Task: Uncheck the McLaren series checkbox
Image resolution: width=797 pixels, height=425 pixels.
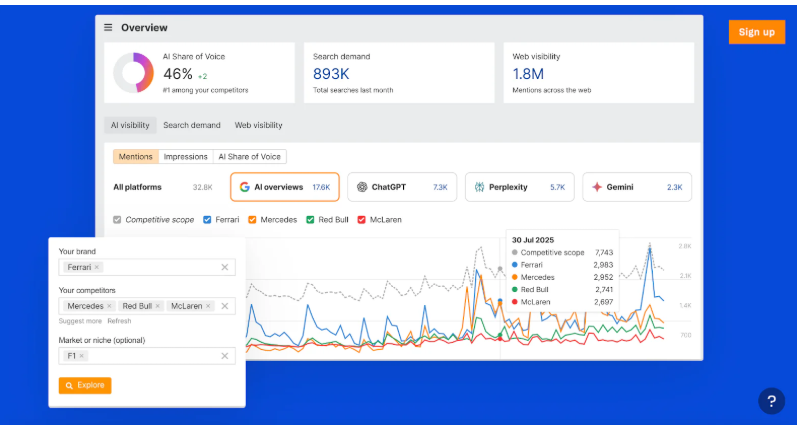Action: [361, 219]
